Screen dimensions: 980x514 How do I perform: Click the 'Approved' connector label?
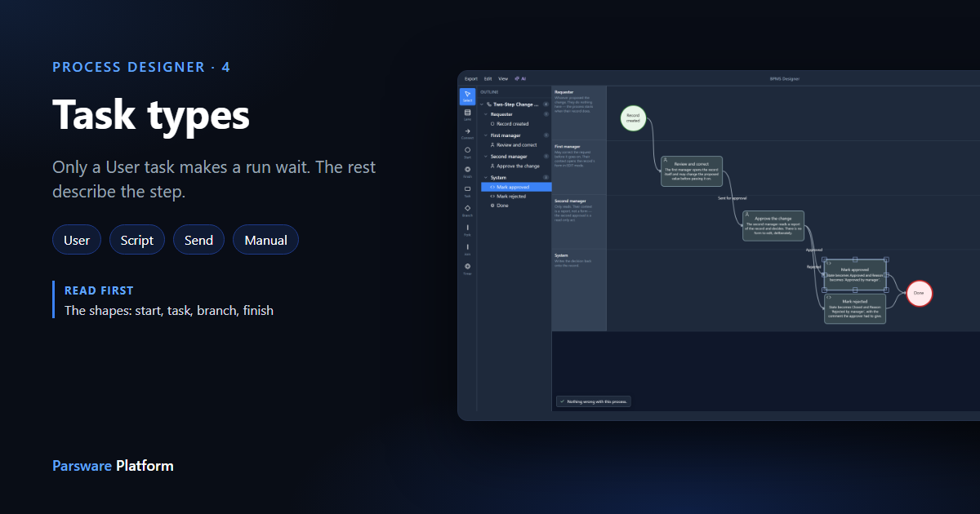click(814, 250)
